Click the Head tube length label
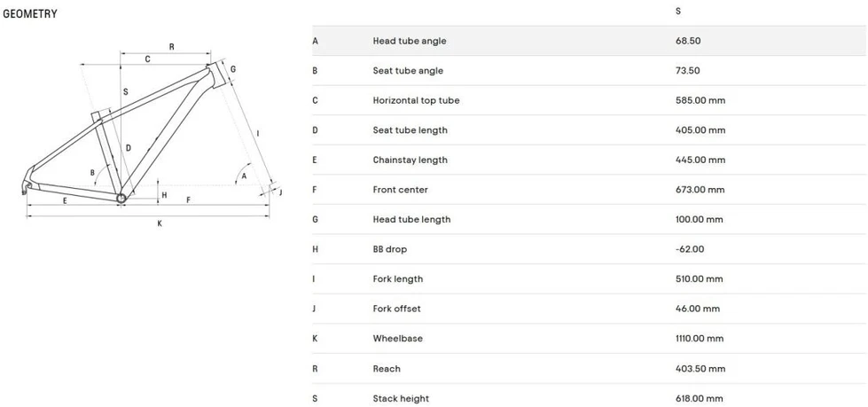Viewport: 868px width, 407px height. (x=411, y=219)
